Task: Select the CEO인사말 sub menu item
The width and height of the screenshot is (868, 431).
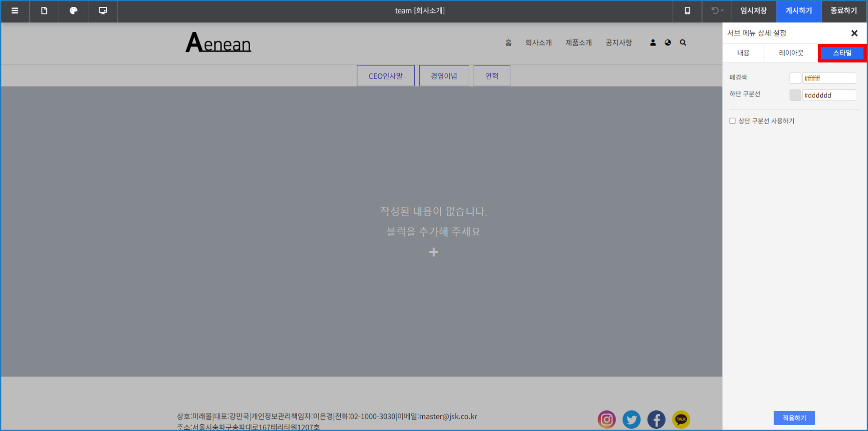Action: coord(385,76)
